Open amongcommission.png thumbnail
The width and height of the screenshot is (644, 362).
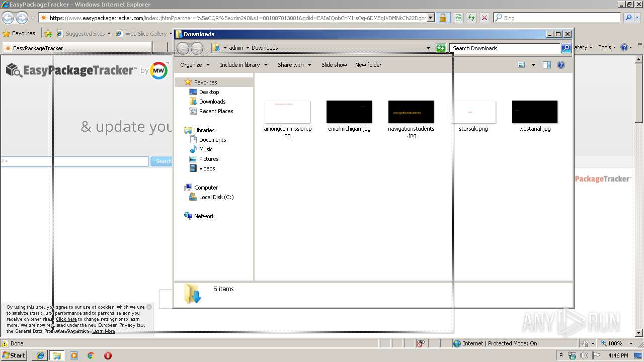click(287, 112)
